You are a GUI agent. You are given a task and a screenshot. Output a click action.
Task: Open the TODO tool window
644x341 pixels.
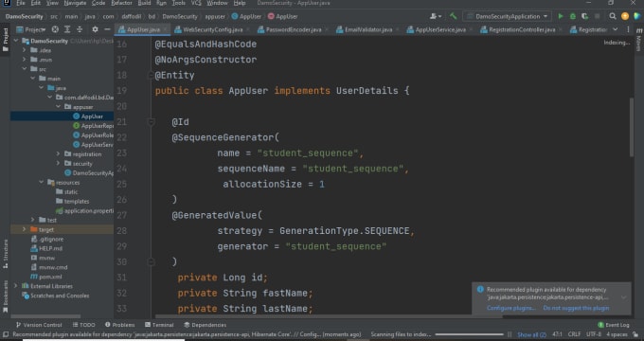point(83,325)
